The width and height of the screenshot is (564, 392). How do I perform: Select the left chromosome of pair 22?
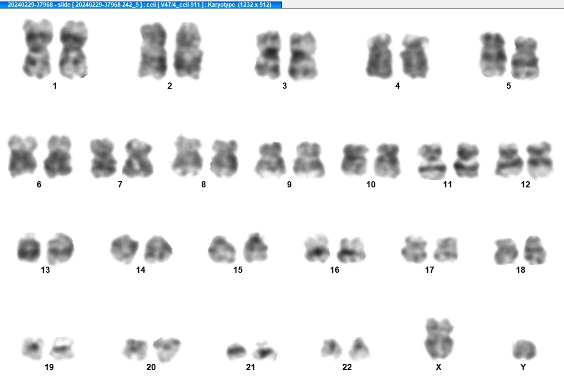(x=331, y=348)
